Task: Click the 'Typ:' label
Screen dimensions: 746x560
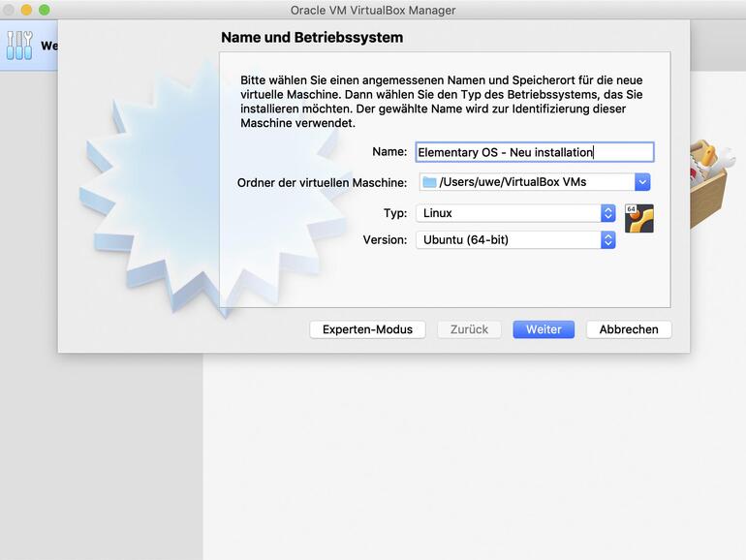Action: pyautogui.click(x=395, y=213)
